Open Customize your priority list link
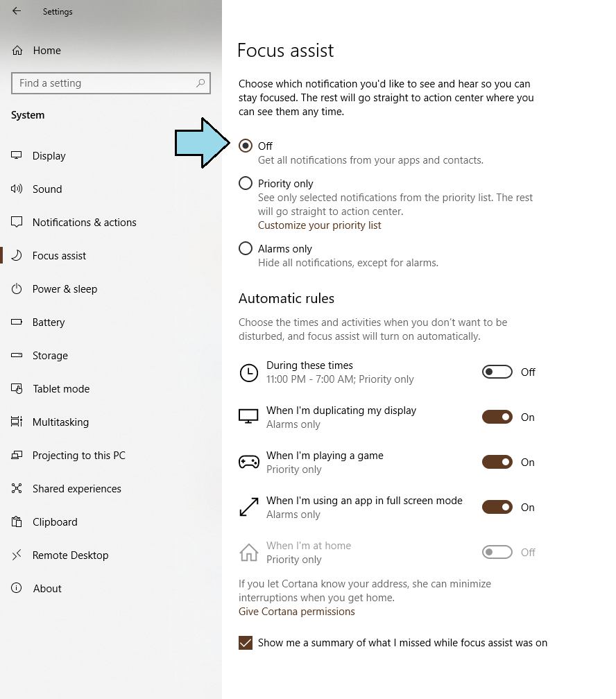Viewport: 616px width, 699px height. pos(319,225)
